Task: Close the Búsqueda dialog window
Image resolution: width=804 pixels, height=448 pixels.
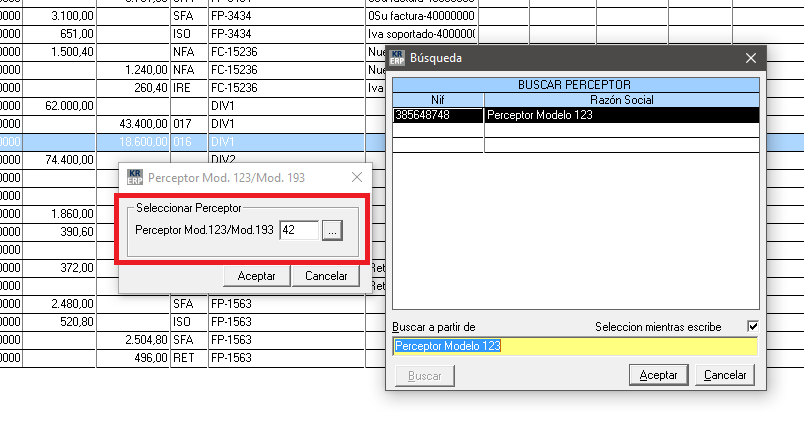Action: tap(751, 59)
